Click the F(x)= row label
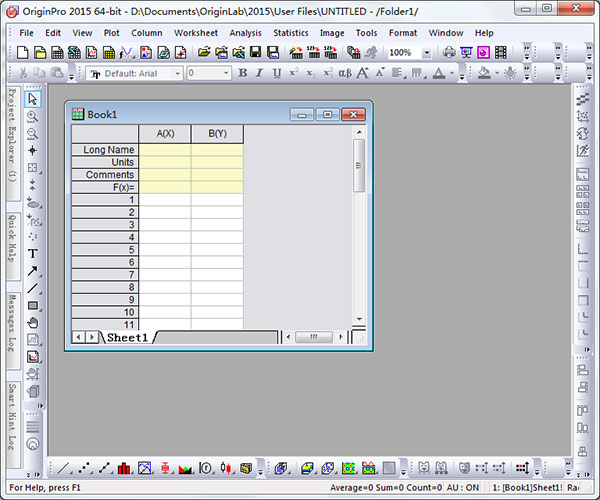Screen dimensions: 600x500 point(105,187)
